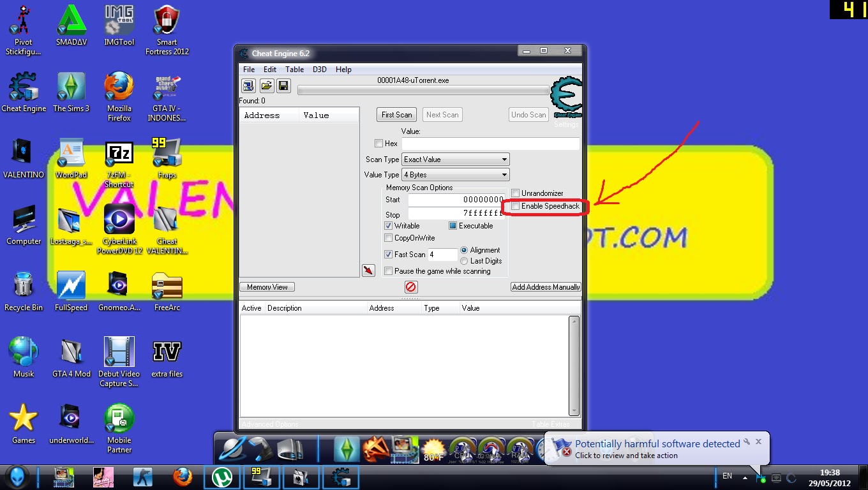Screen dimensions: 868x490
Task: Click the Start address input field
Action: coord(456,200)
